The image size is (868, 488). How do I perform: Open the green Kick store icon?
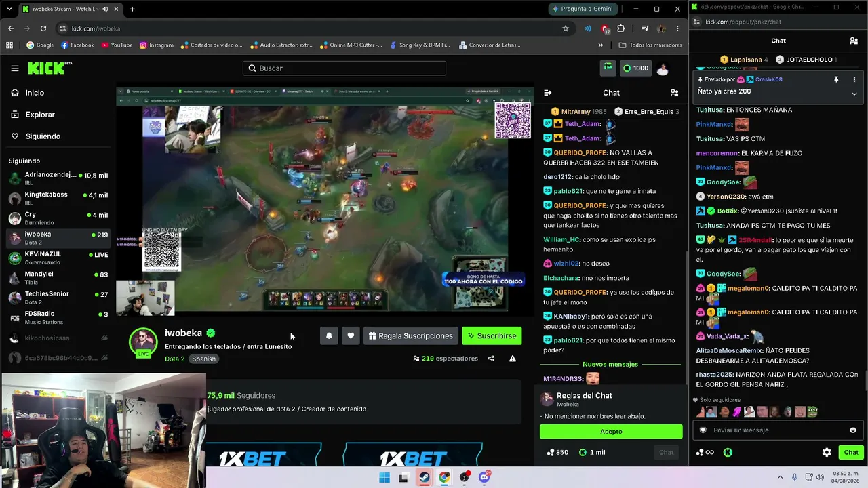tap(608, 68)
